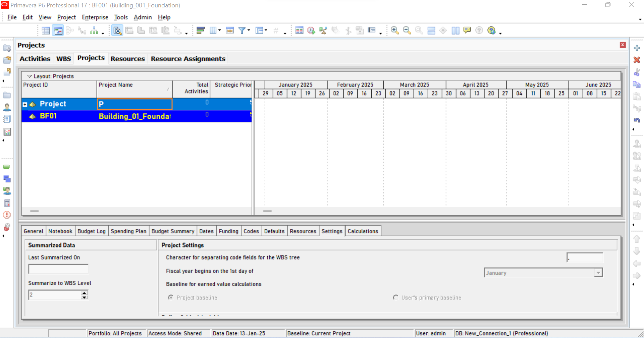644x338 pixels.
Task: Expand the Project EPS node
Action: point(25,105)
